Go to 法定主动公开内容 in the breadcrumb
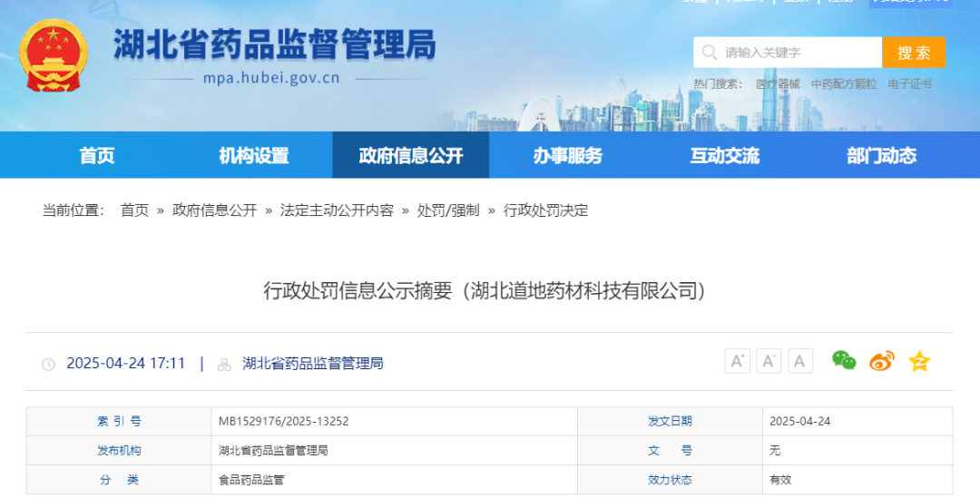This screenshot has width=980, height=498. (337, 210)
